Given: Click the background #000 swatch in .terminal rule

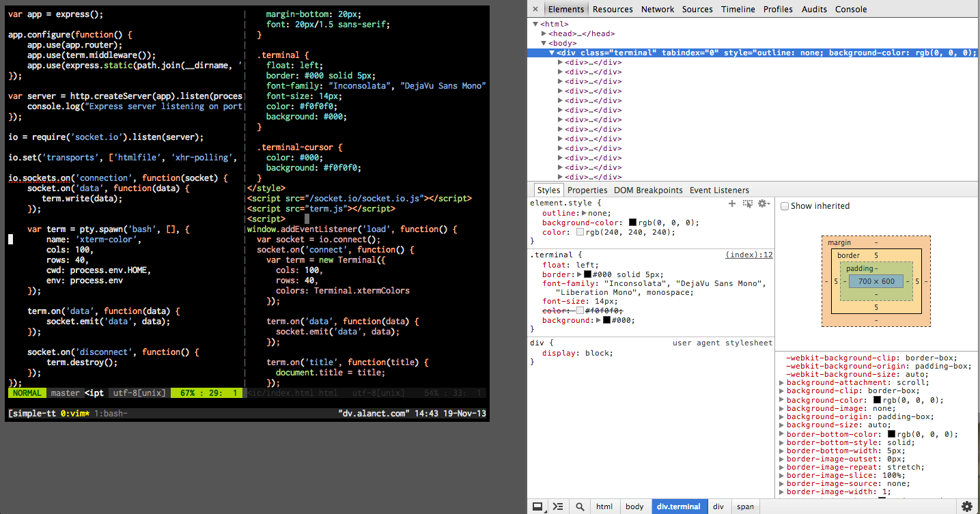Looking at the screenshot, I should click(x=606, y=320).
